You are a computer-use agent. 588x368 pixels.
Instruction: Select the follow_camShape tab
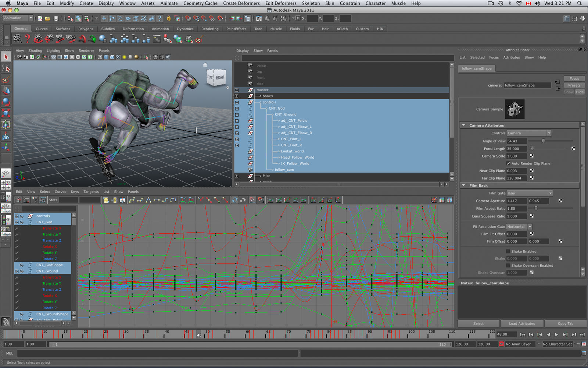[x=477, y=68]
